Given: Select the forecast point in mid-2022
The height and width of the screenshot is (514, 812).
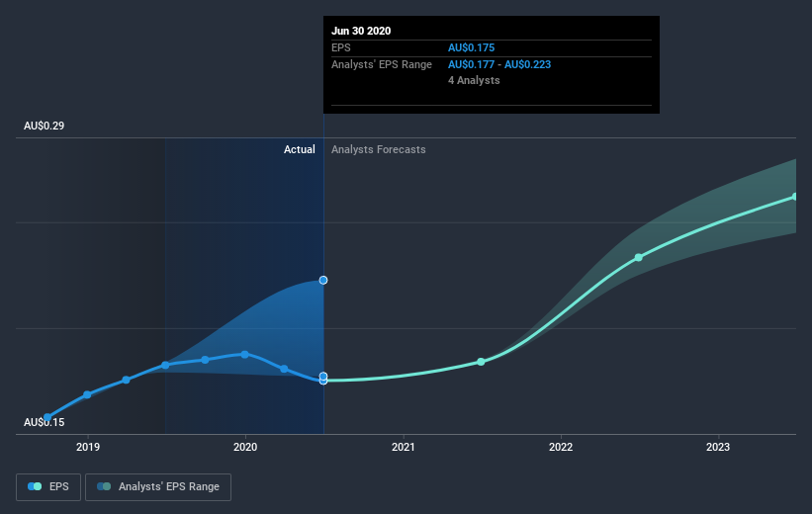Looking at the screenshot, I should 639,257.
